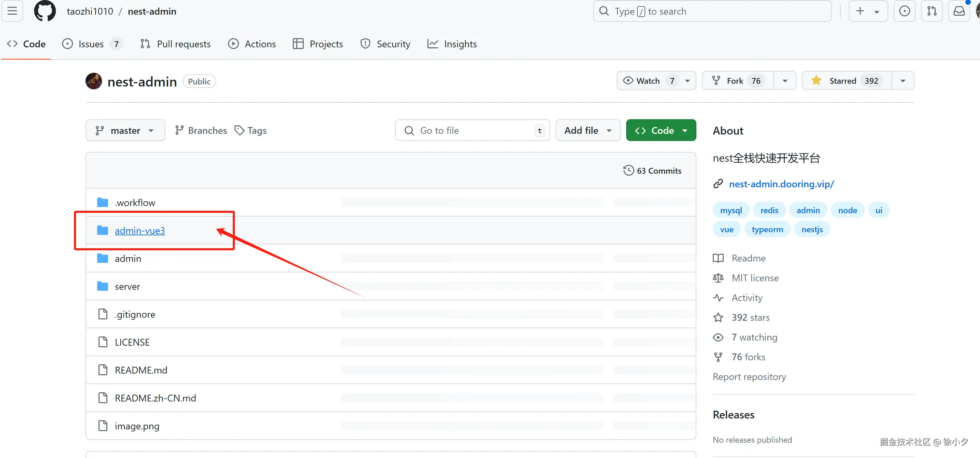Open the hamburger navigation menu

[x=12, y=11]
